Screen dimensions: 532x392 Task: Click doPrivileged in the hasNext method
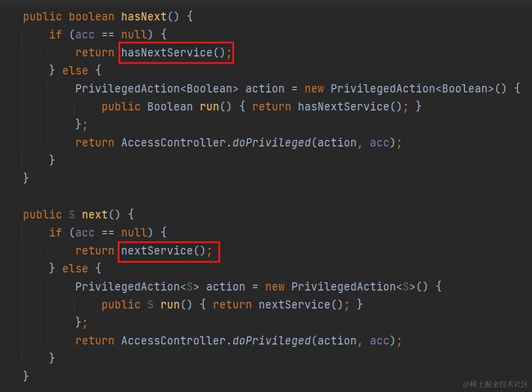272,143
